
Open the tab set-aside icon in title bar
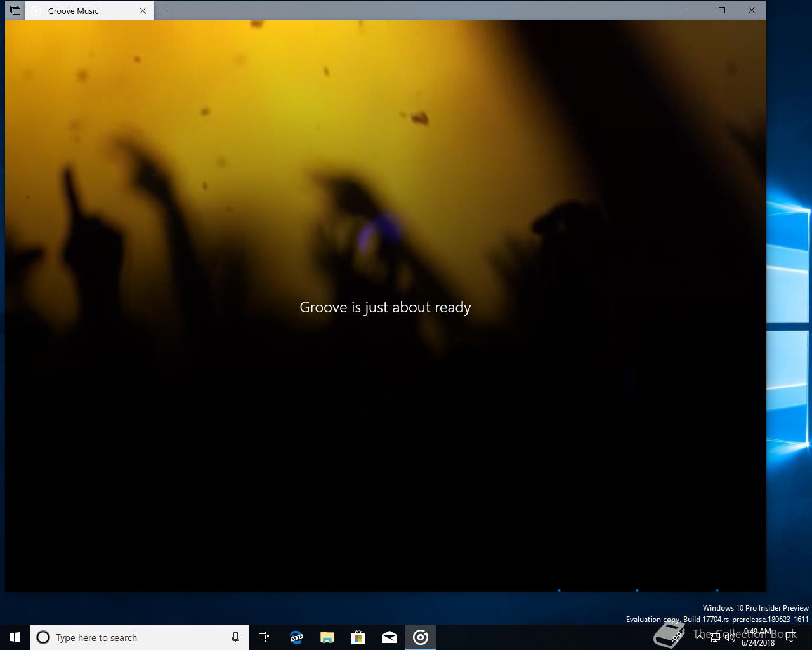(x=15, y=10)
